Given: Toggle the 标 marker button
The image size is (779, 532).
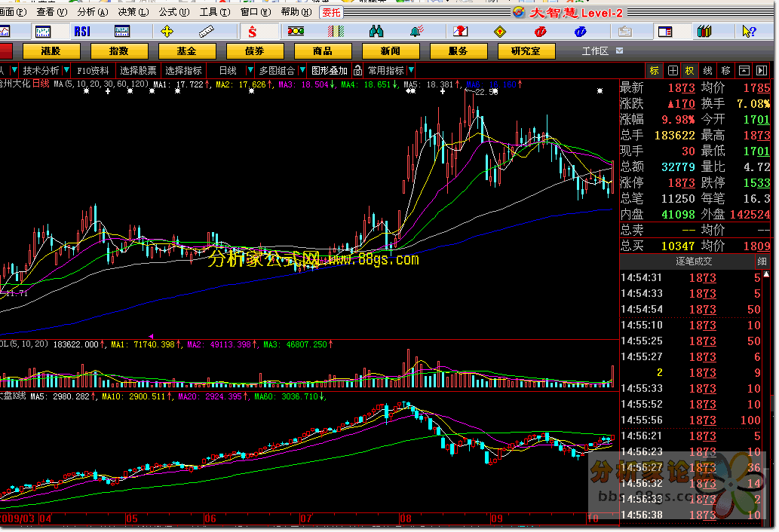Looking at the screenshot, I should [655, 71].
